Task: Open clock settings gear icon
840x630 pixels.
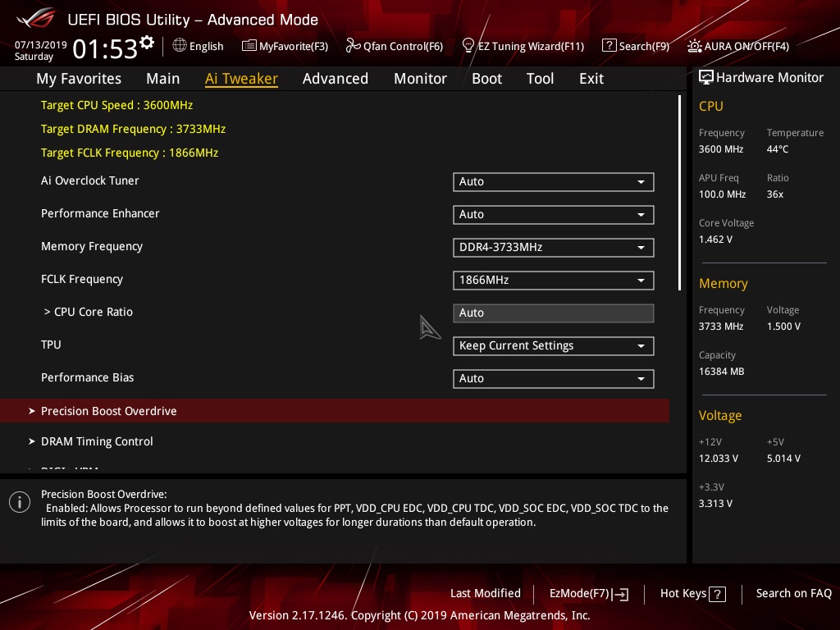Action: tap(147, 42)
